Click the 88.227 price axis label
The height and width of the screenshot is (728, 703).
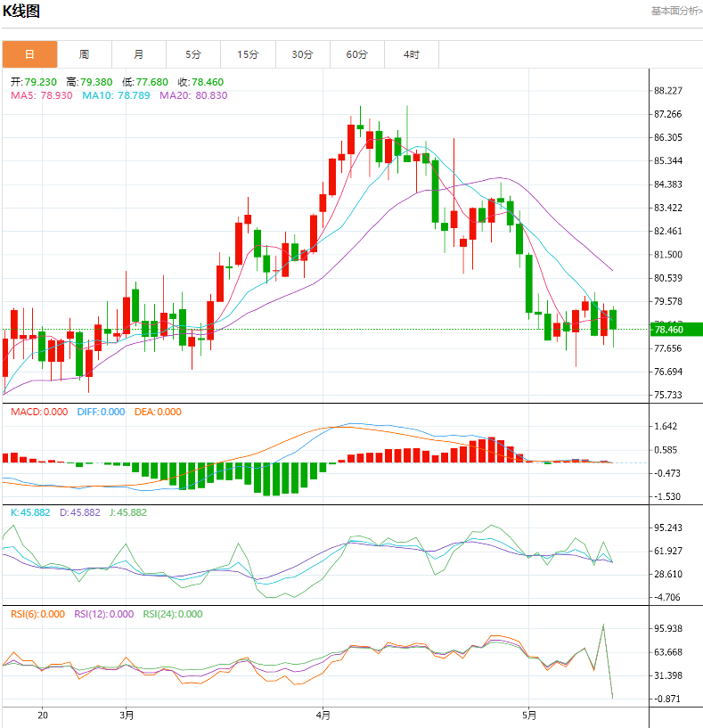point(668,91)
